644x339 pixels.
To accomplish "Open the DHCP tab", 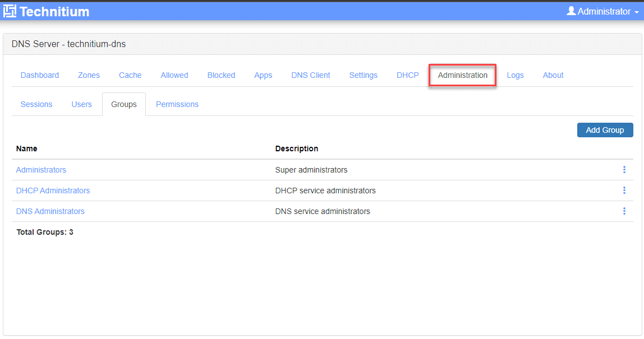I will pyautogui.click(x=407, y=75).
